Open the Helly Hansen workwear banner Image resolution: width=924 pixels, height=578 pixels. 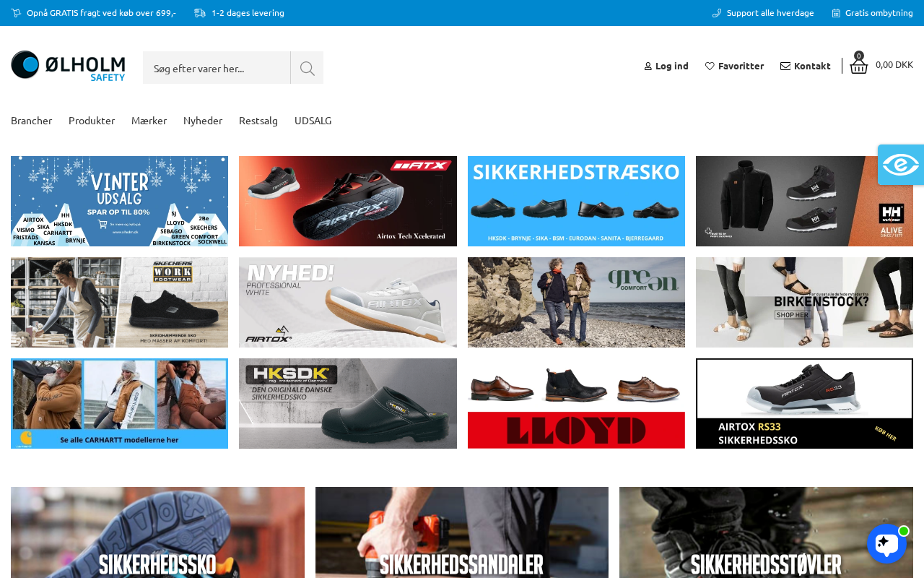[x=804, y=202]
